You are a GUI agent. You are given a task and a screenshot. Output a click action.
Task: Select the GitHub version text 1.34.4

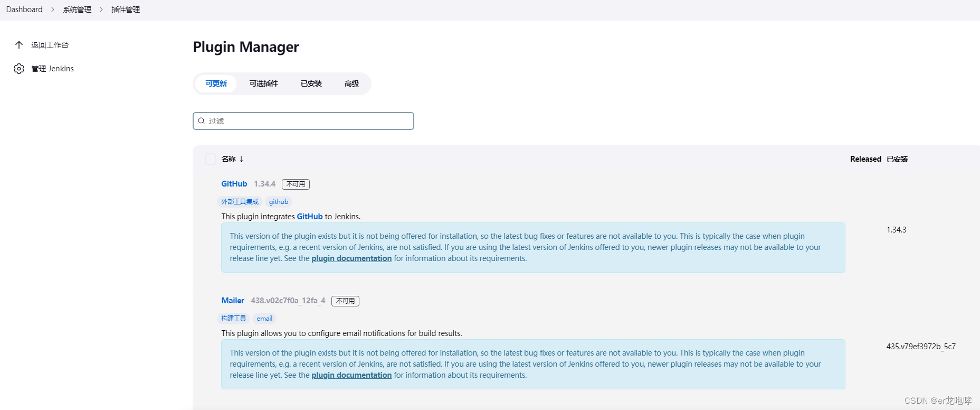tap(264, 184)
